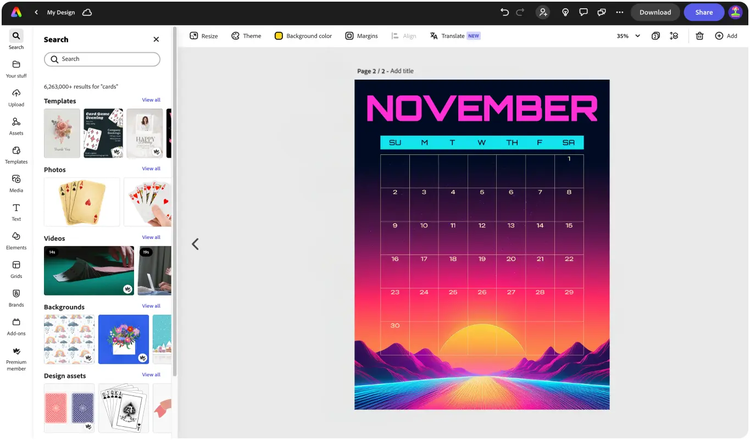
Task: Open the Brands sidebar panel
Action: 16,298
